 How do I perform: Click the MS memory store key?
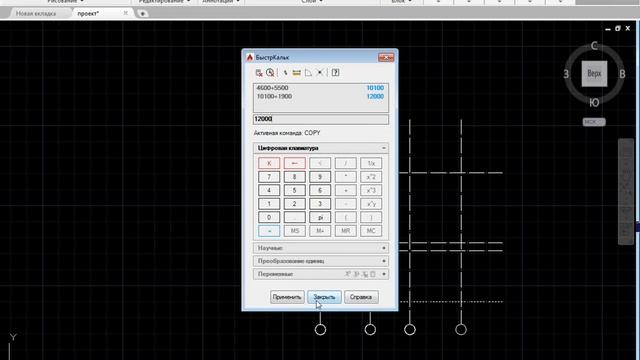(x=294, y=231)
